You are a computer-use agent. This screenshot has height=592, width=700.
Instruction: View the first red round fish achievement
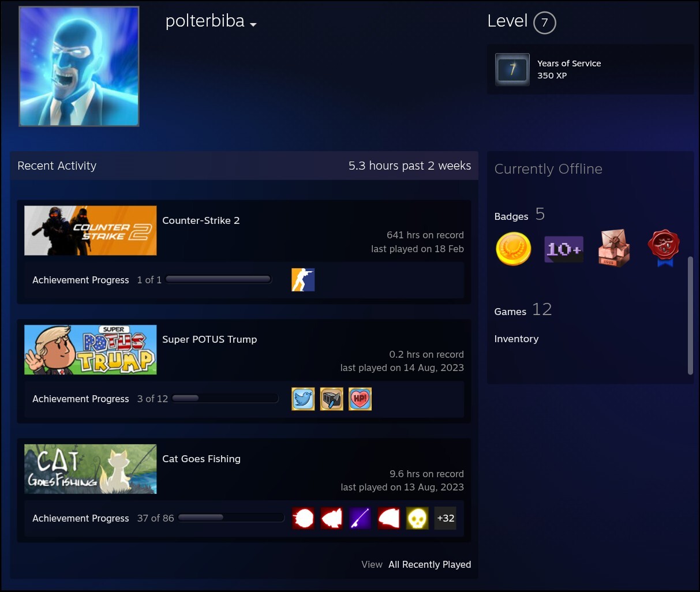[303, 518]
